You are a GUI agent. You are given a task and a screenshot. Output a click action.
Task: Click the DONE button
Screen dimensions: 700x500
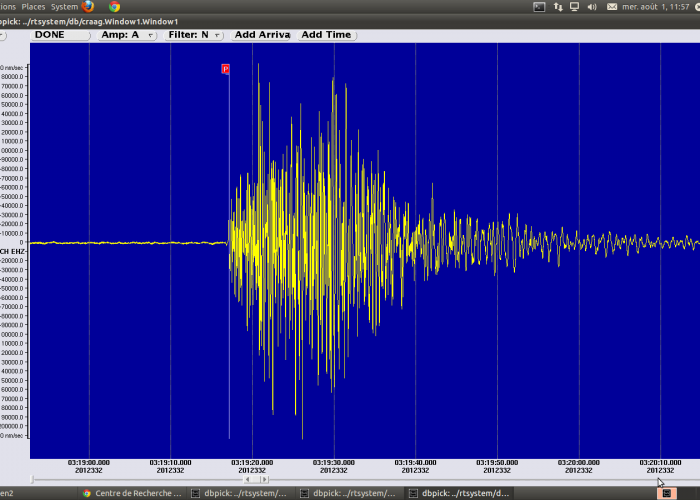click(x=60, y=35)
